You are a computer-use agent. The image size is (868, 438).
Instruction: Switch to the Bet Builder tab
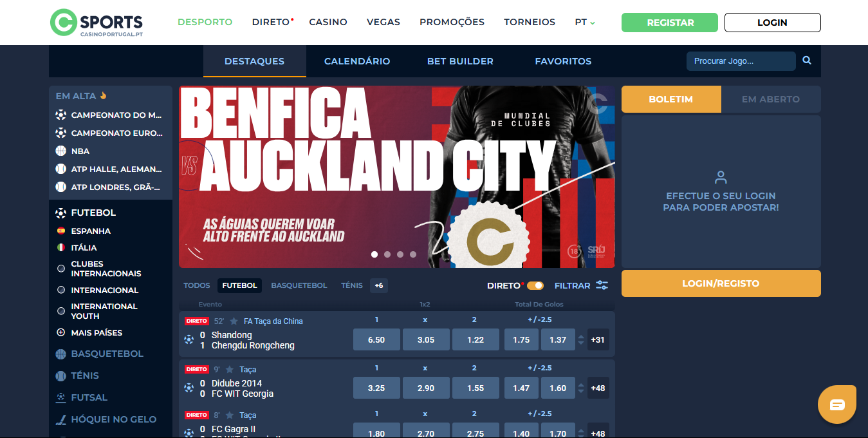460,61
